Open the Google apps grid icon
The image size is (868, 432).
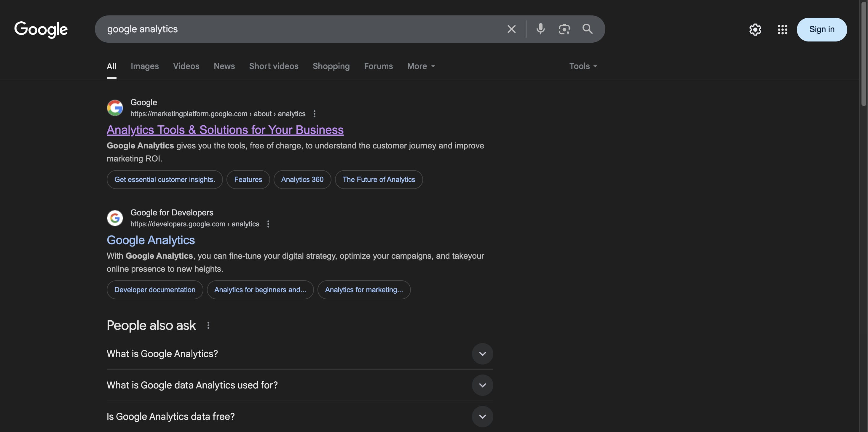click(x=782, y=30)
